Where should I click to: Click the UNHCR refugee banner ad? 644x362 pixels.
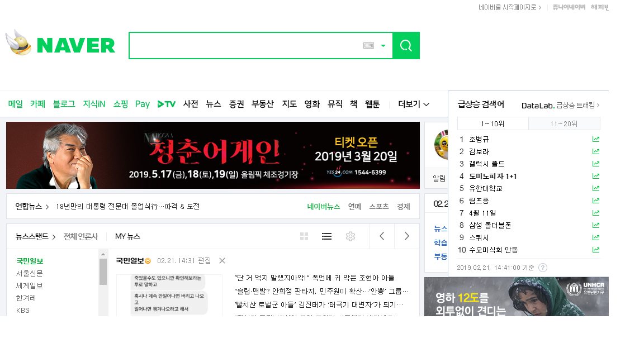517,296
